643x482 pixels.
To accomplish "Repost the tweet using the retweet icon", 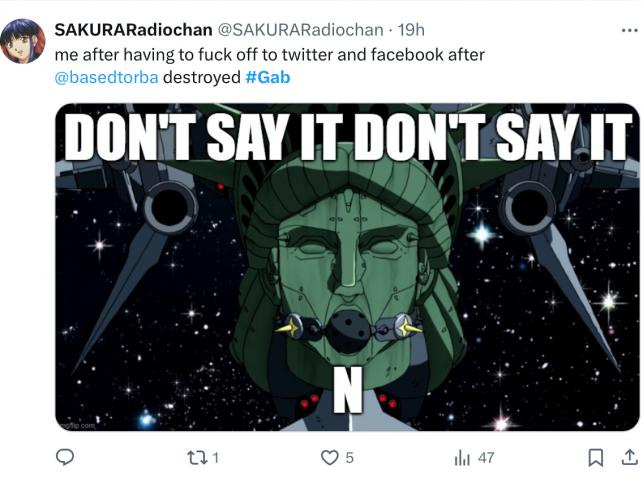I will point(197,457).
